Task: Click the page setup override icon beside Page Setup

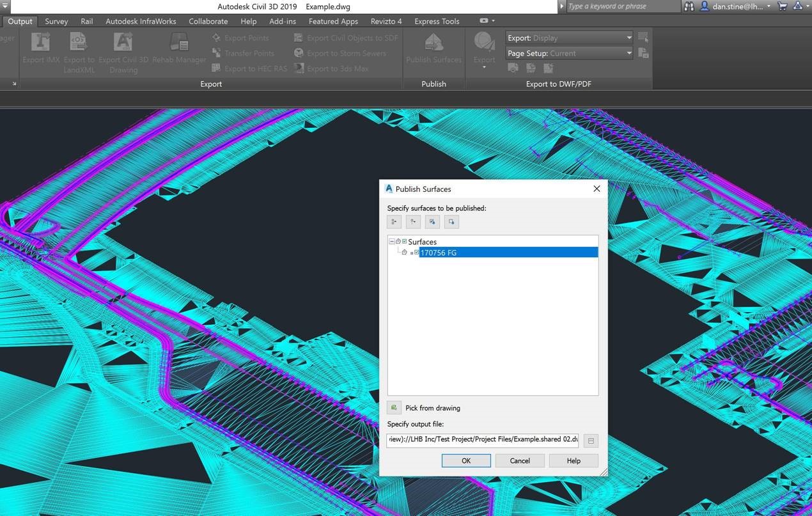Action: [x=643, y=53]
